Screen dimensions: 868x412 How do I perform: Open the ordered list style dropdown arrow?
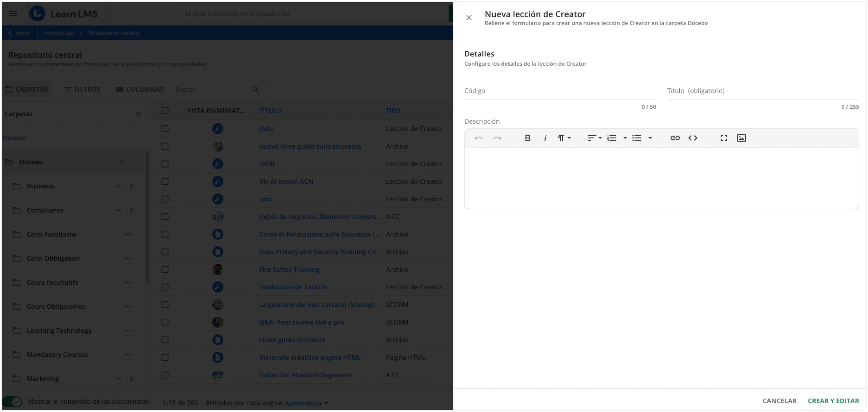coord(625,138)
